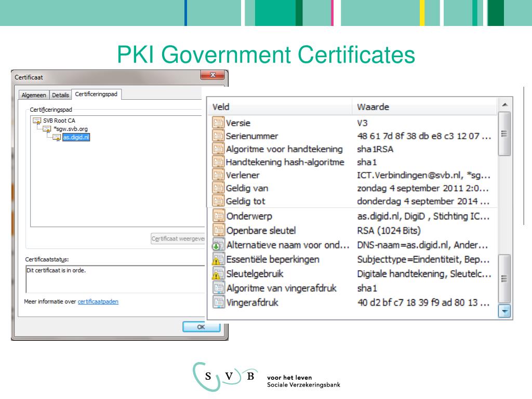Click the value Digitale handtekening, Sleutelc...

click(x=424, y=274)
